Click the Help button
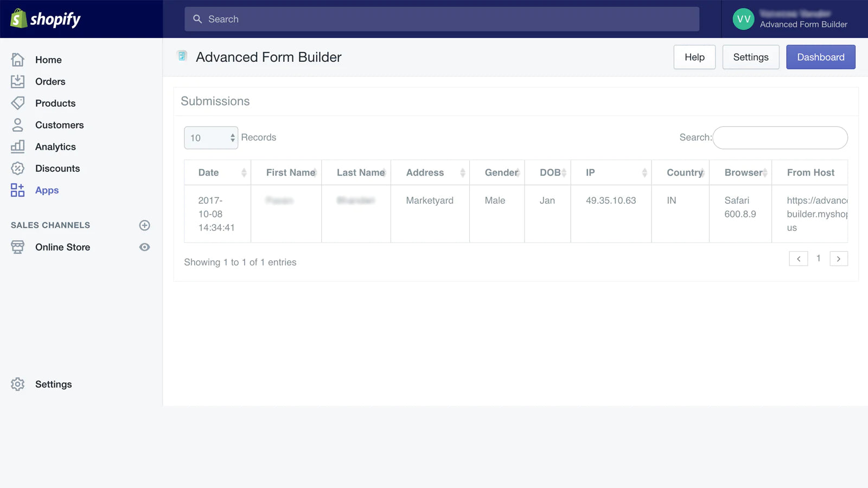Viewport: 868px width, 488px height. point(694,57)
